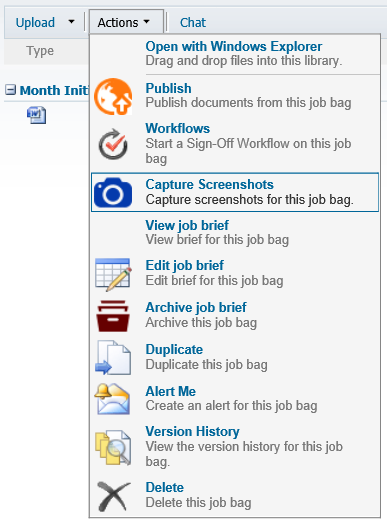Click the Word document icon in list
Screen dimensions: 387x523
(x=36, y=115)
